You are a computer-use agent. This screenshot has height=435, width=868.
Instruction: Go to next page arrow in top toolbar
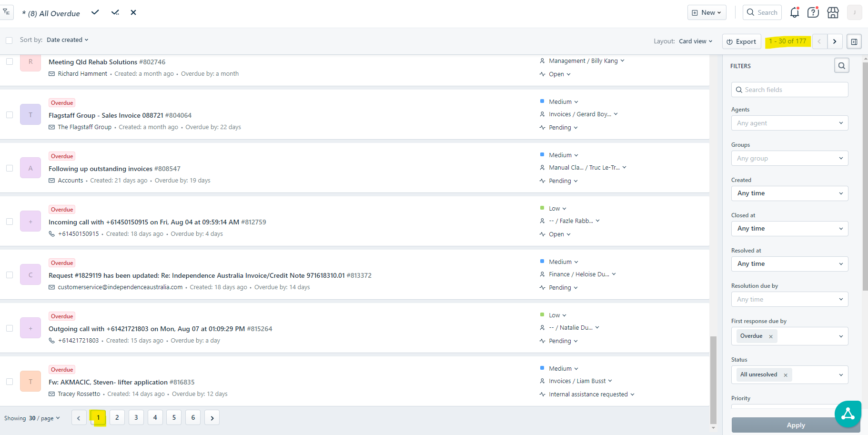point(835,41)
